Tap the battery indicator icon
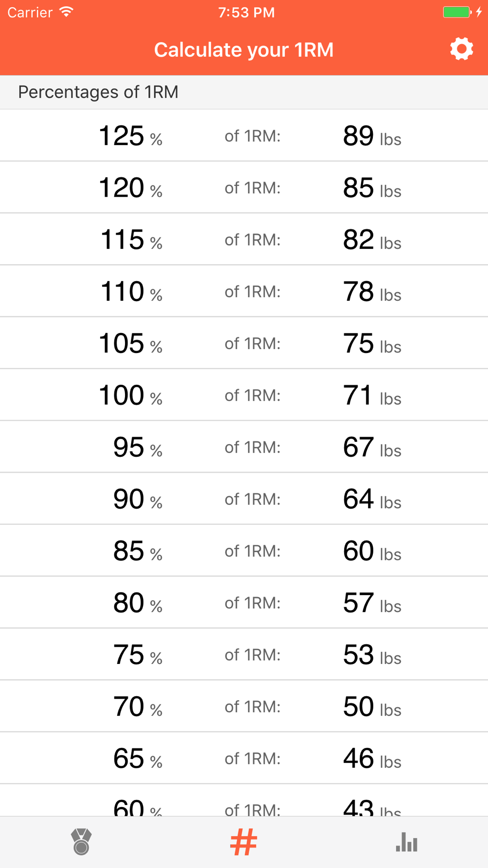The image size is (488, 868). pyautogui.click(x=457, y=12)
